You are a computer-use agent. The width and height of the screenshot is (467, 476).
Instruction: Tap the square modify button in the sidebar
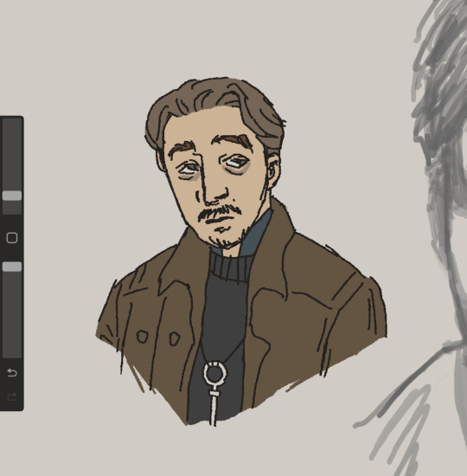click(x=12, y=238)
